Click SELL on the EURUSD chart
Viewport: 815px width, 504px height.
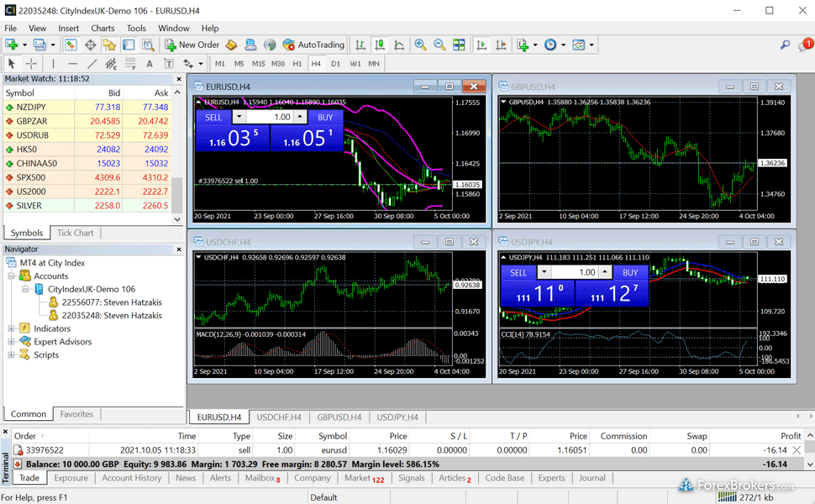[x=213, y=118]
